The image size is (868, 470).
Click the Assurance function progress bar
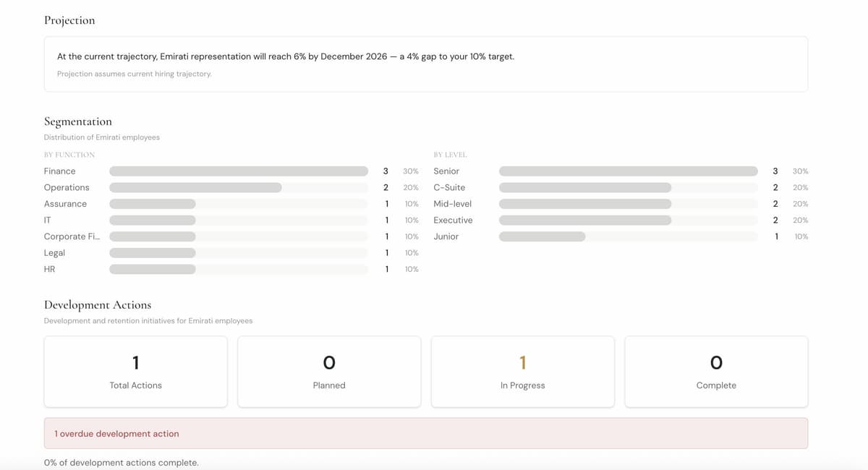239,204
